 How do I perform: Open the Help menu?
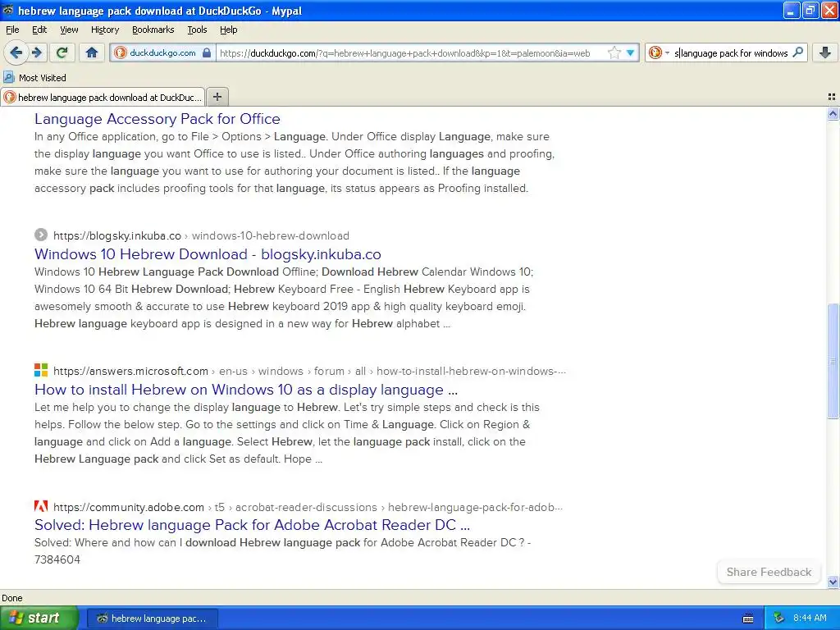coord(228,30)
